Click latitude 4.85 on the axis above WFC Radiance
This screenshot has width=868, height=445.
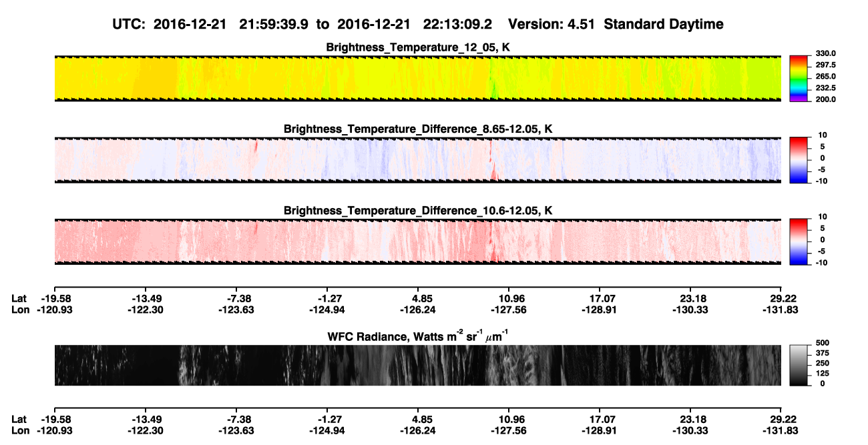[x=417, y=298]
